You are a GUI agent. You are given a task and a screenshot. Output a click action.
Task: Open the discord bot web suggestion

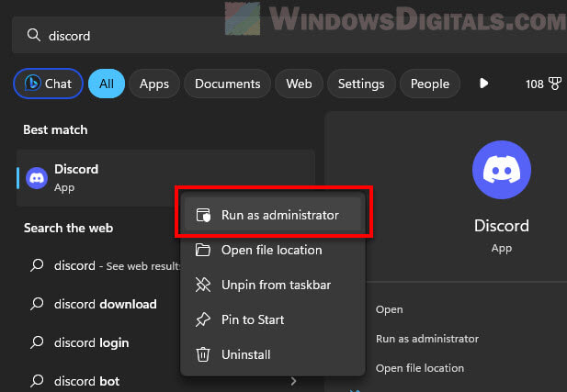pos(86,381)
